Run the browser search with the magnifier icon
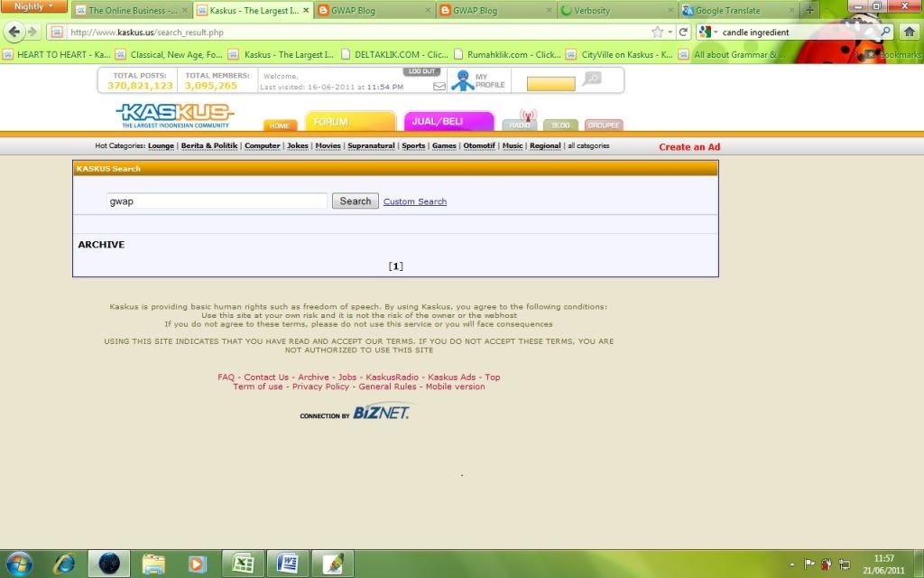 (886, 32)
